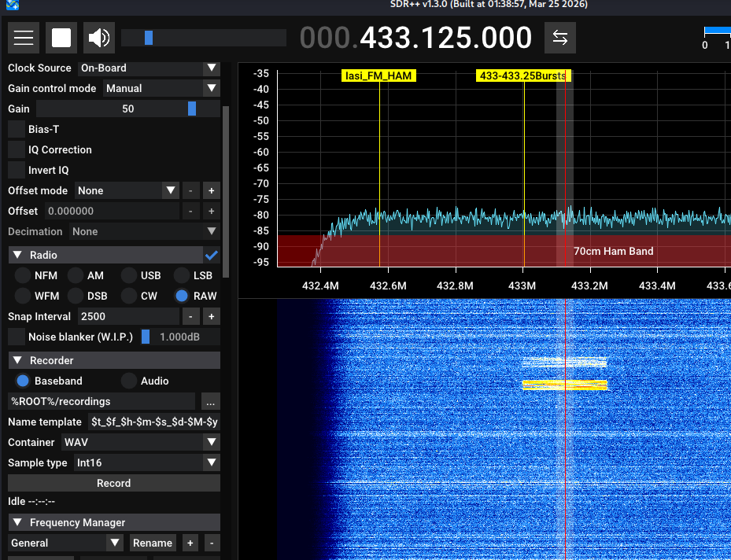Stop the SDR playback
The image size is (731, 560).
pos(61,37)
